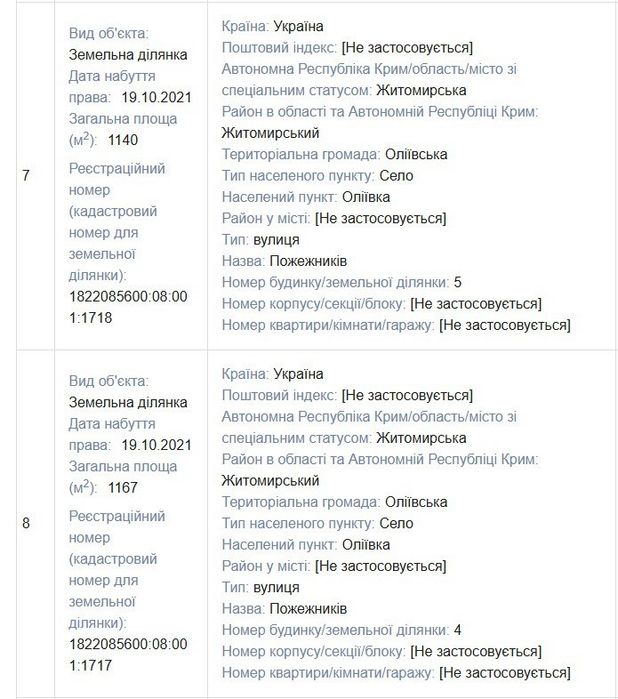Click building number 4 in row 8
The height and width of the screenshot is (699, 618).
(x=457, y=630)
